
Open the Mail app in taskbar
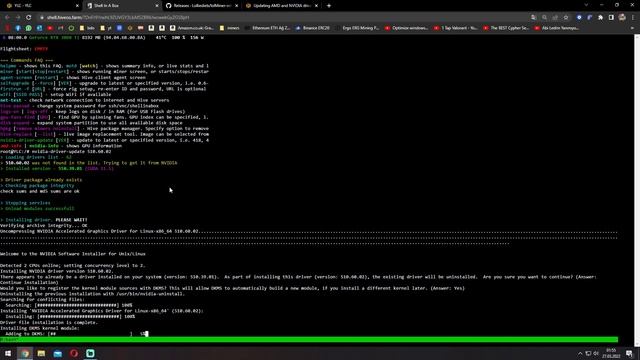58,353
